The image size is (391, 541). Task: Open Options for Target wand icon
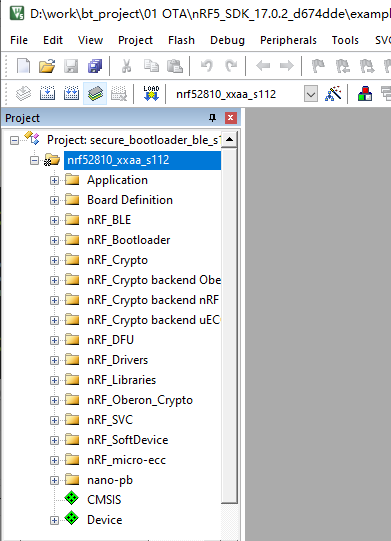pos(333,94)
